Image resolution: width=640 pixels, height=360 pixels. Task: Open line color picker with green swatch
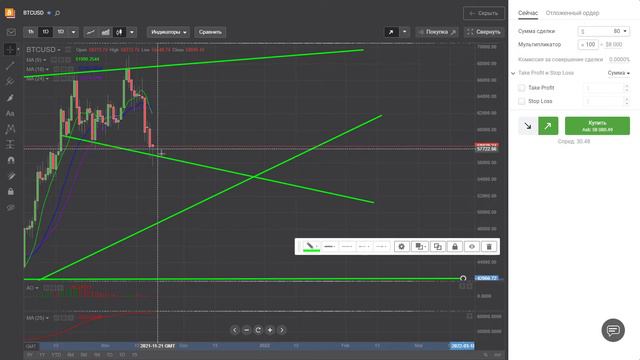[x=311, y=247]
